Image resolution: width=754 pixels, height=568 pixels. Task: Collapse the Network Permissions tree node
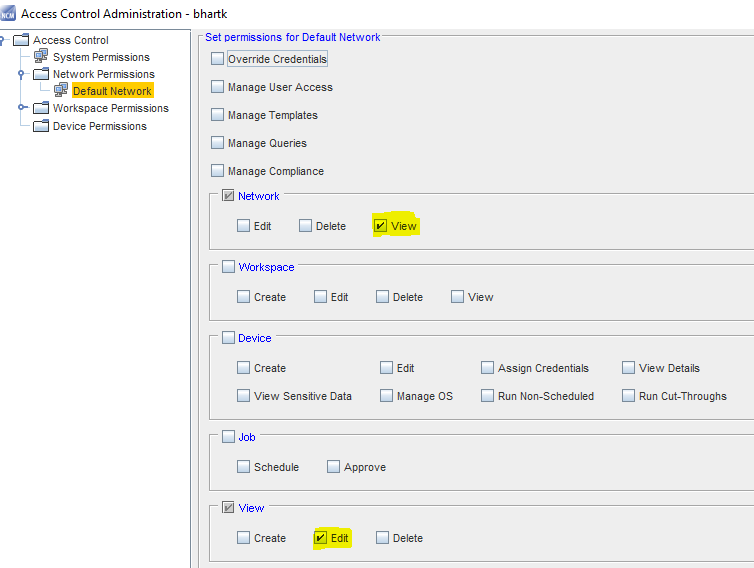point(22,74)
